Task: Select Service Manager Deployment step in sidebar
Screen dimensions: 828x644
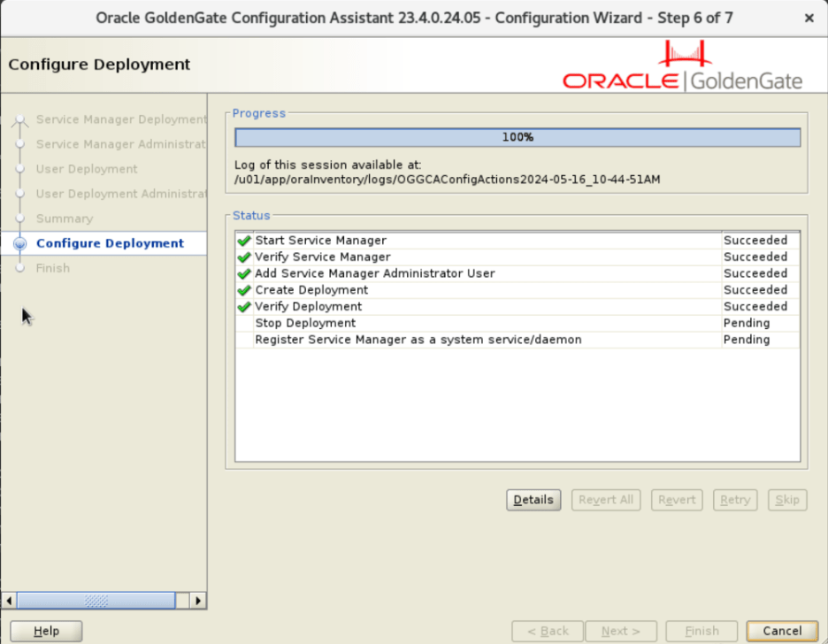Action: point(121,119)
